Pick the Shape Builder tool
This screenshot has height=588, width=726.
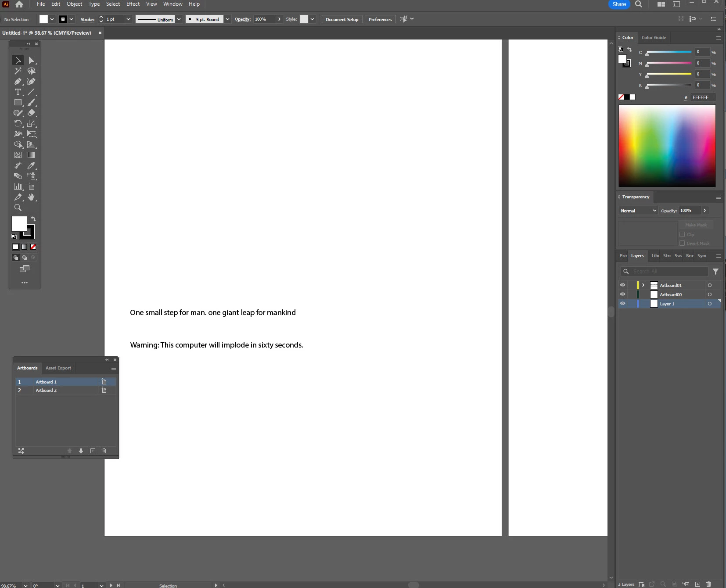(18, 144)
